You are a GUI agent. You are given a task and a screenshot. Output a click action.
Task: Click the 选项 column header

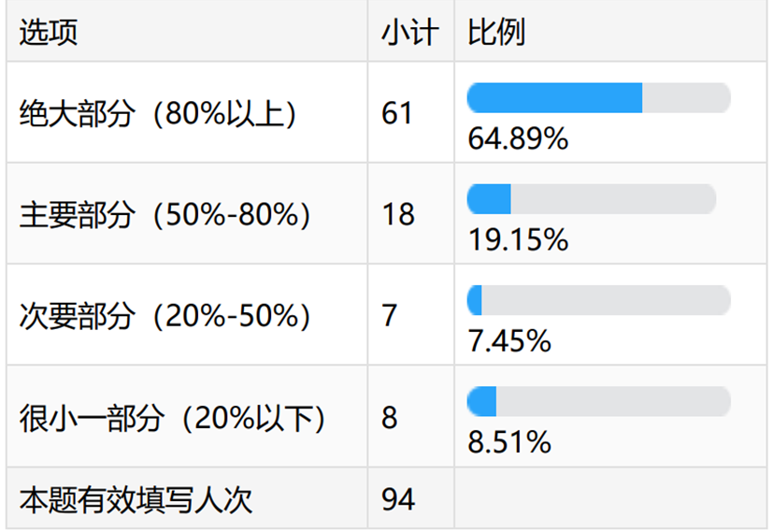pyautogui.click(x=49, y=33)
